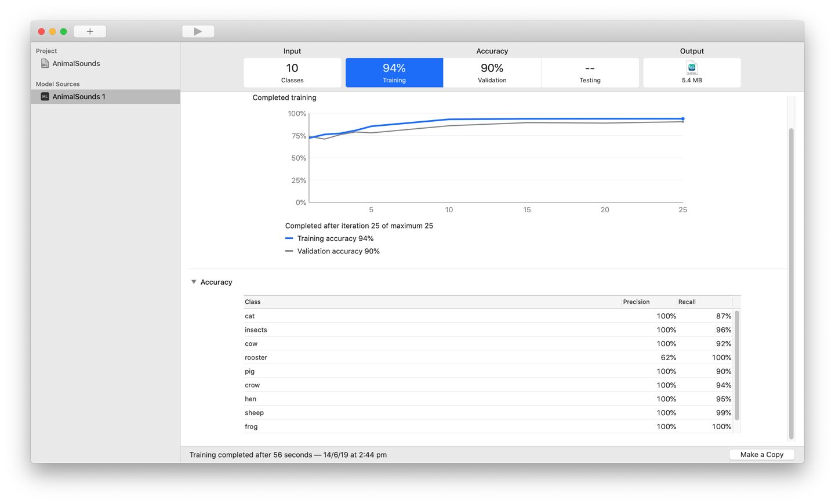Click Training accuracy 94% legend entry
The height and width of the screenshot is (504, 835).
coord(329,238)
